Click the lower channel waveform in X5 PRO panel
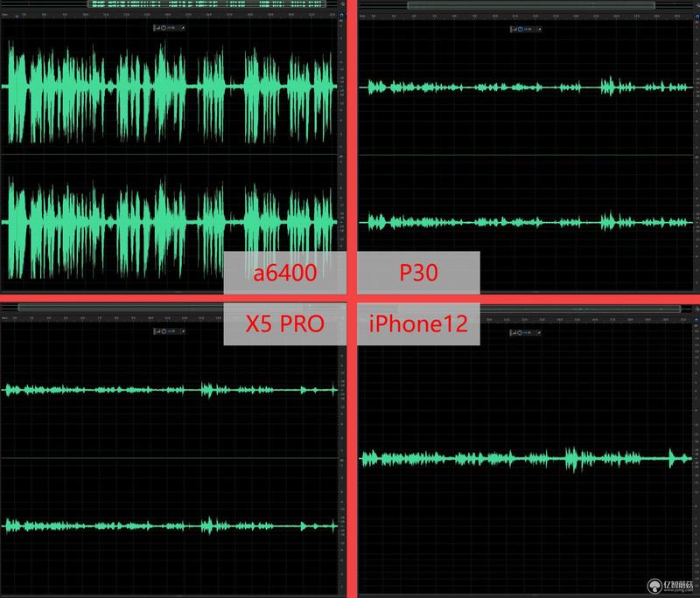The image size is (700, 598). 170,525
